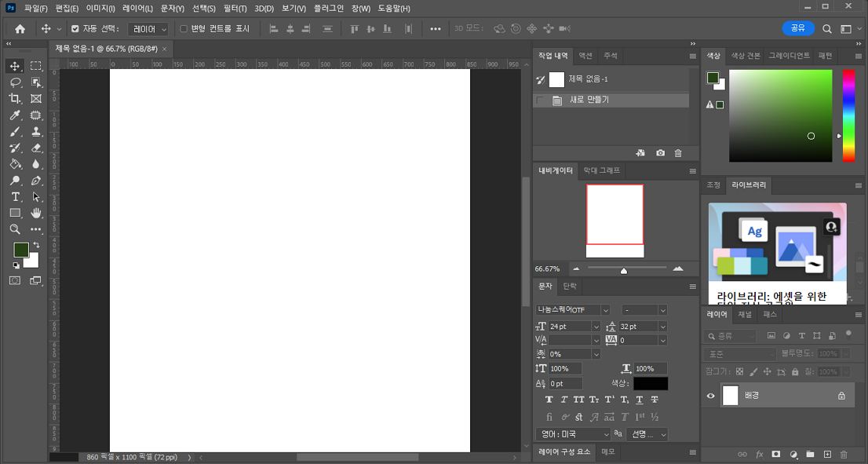The image size is (868, 464).
Task: Open History panel menu button
Action: click(x=692, y=56)
